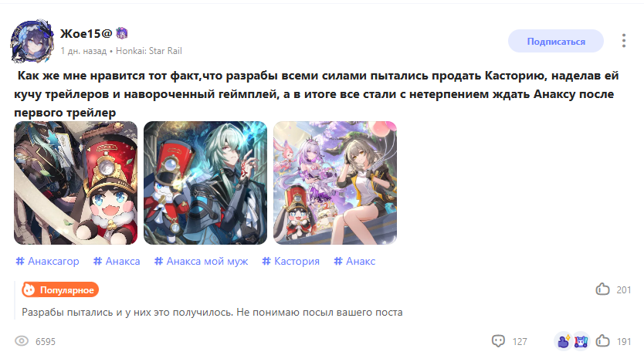Click the Подписаться subscribe button

pos(556,41)
